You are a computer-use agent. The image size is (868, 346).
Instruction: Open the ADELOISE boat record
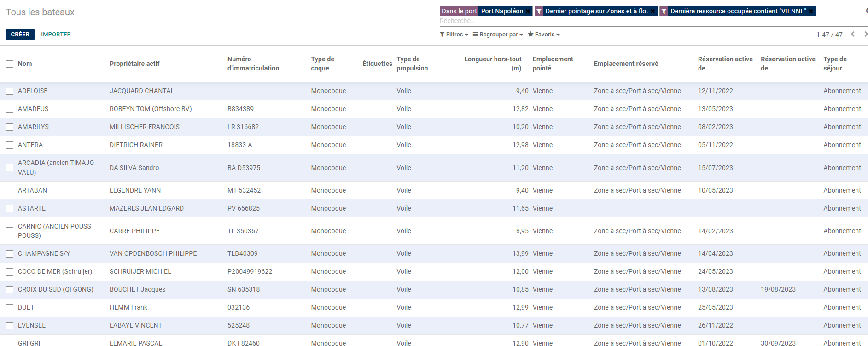[x=33, y=91]
